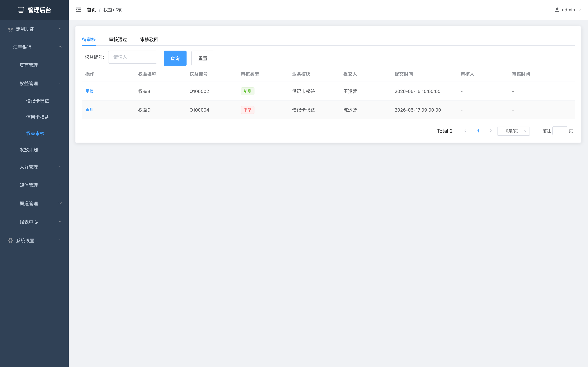Click the 权益编号 input field
The height and width of the screenshot is (367, 588).
tap(132, 57)
